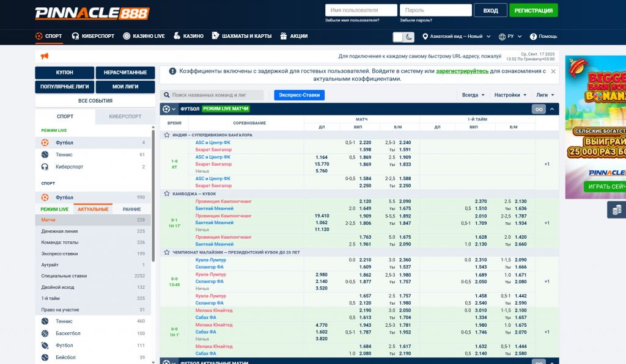Click the floating coins icon on the right edge
This screenshot has height=364, width=626.
tap(616, 209)
